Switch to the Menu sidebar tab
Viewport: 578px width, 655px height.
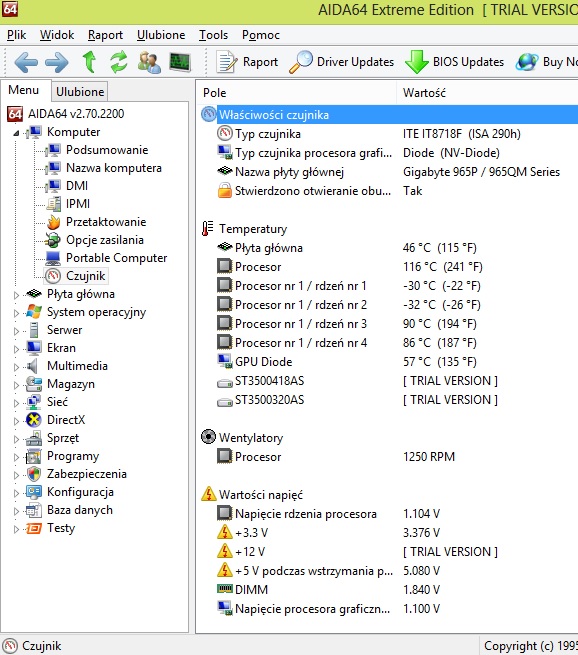point(24,90)
